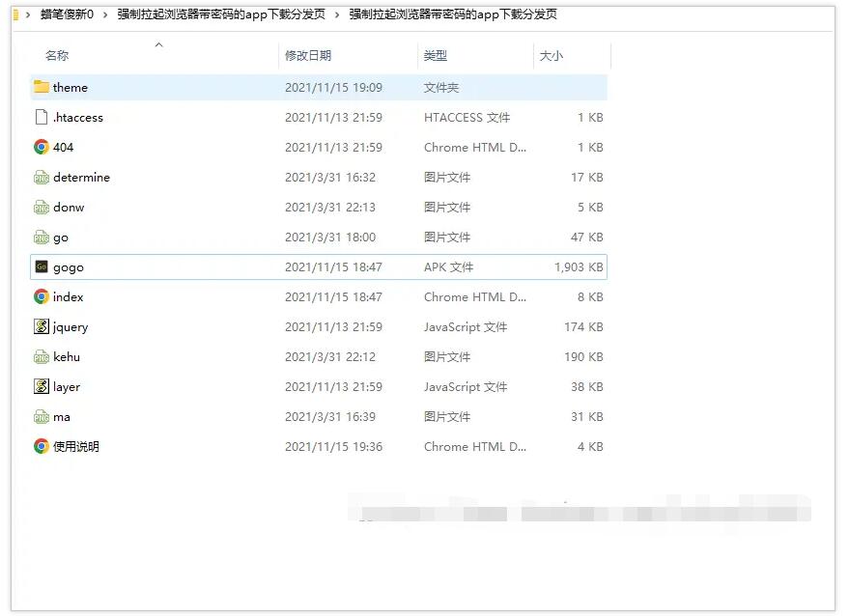
Task: Select the donw image file name
Action: point(69,208)
